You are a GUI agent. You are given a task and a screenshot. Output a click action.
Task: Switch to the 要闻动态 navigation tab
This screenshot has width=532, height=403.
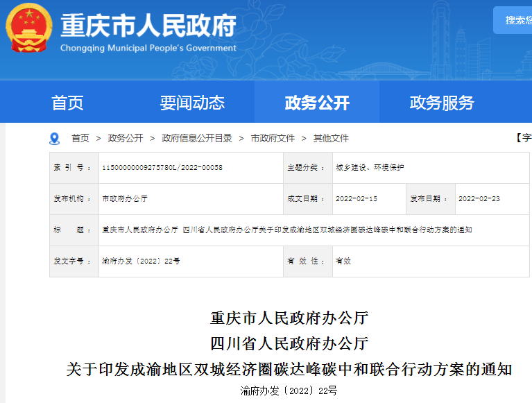point(192,103)
